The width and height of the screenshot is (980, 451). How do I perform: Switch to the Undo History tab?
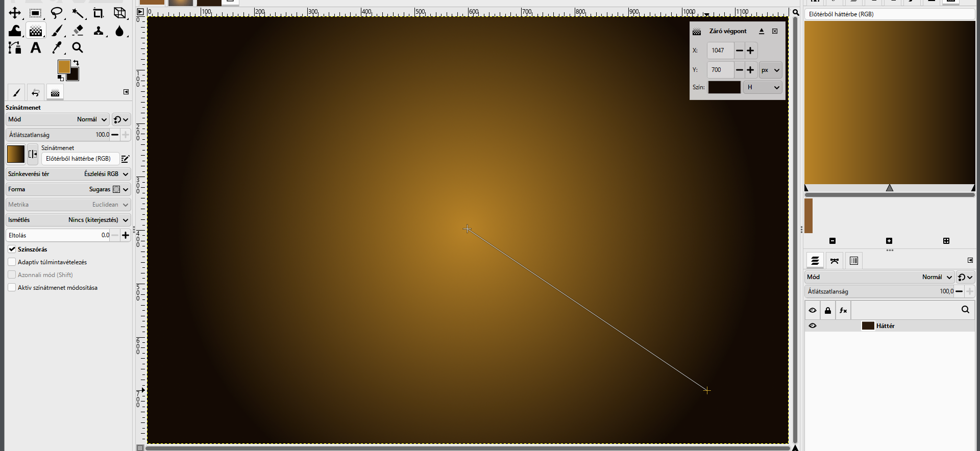pos(35,92)
